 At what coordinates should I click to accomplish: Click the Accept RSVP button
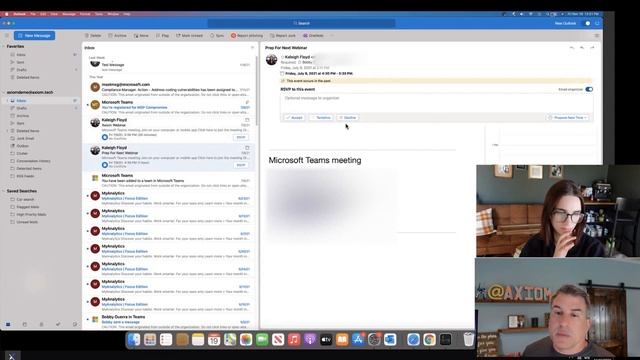pyautogui.click(x=294, y=118)
